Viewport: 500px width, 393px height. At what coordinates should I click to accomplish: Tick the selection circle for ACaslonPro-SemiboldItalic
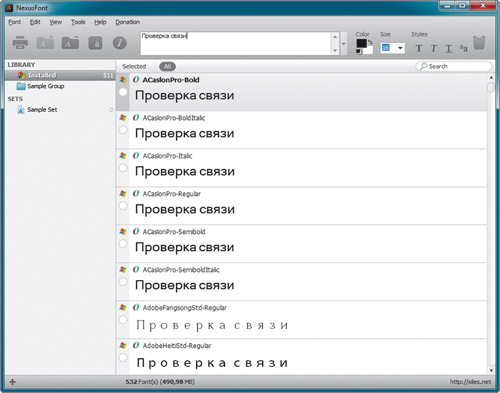tap(123, 282)
